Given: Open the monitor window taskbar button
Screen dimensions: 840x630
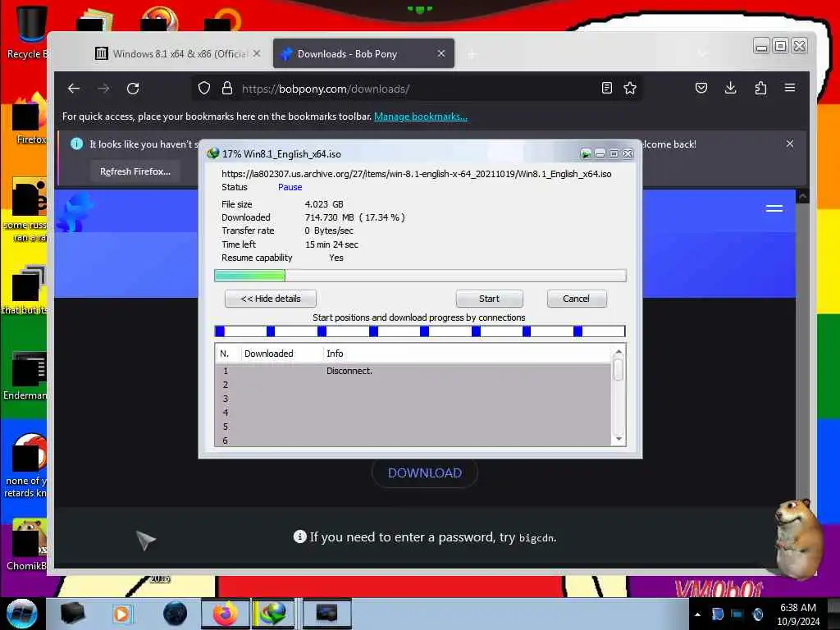Looking at the screenshot, I should [x=326, y=614].
